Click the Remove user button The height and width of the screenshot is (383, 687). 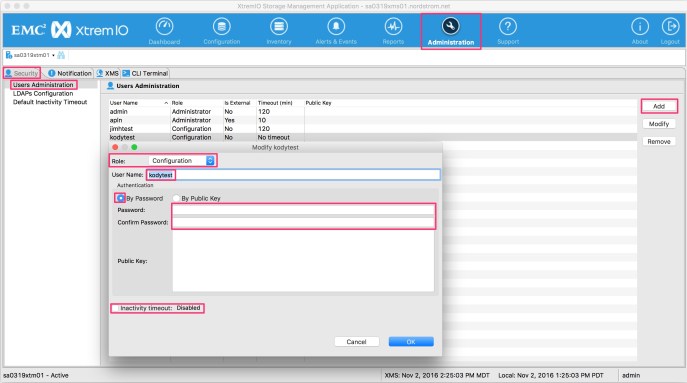click(x=659, y=142)
